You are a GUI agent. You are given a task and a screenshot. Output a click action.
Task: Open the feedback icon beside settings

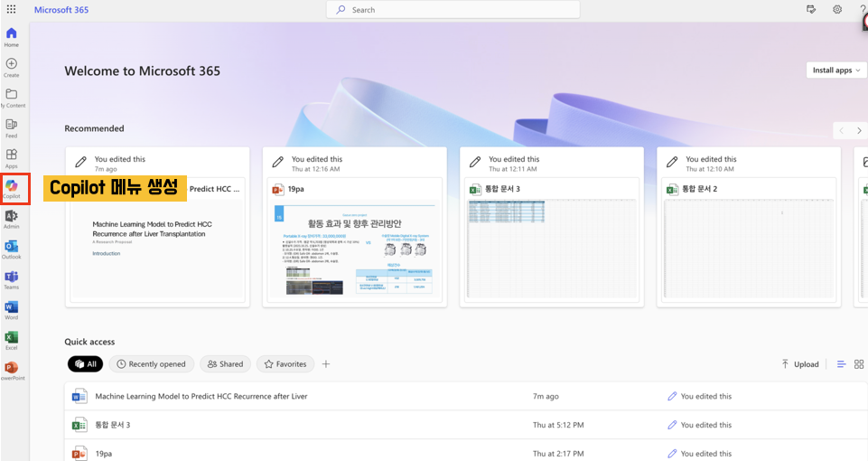coord(811,9)
